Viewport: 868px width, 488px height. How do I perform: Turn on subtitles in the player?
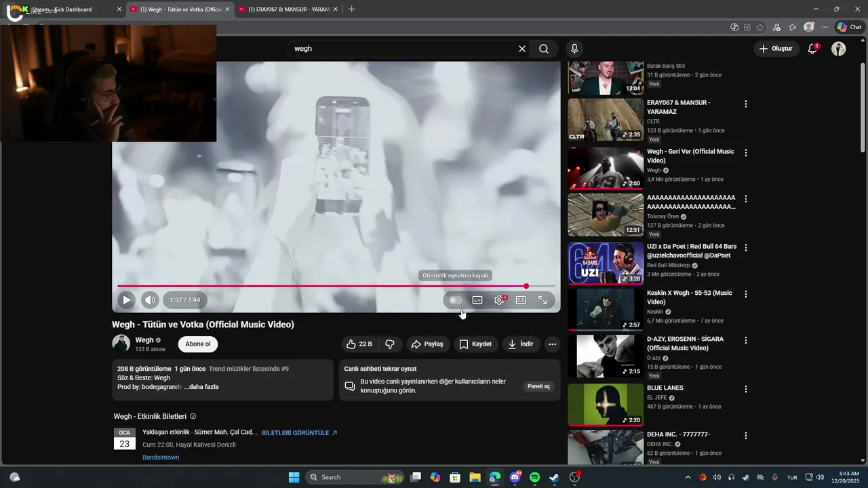pyautogui.click(x=477, y=300)
